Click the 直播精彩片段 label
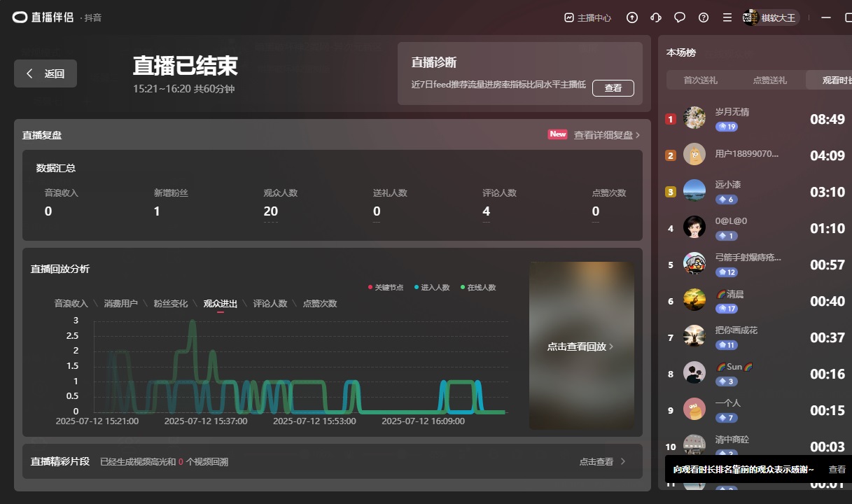 tap(60, 461)
